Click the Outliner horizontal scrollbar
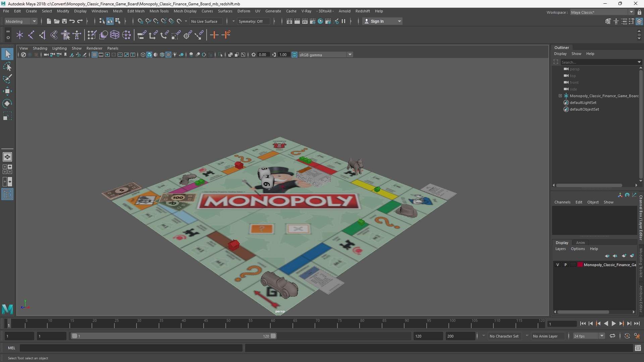Viewport: 644px width, 362px height. [589, 185]
